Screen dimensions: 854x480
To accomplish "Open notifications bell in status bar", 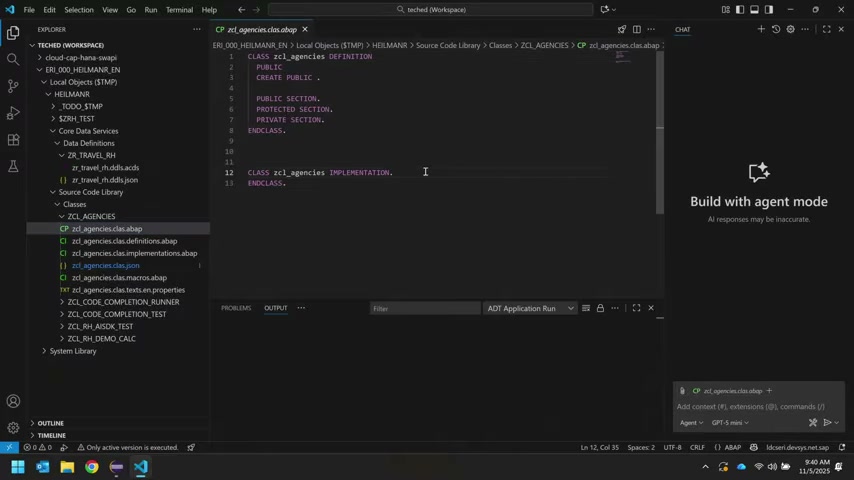I will [842, 447].
